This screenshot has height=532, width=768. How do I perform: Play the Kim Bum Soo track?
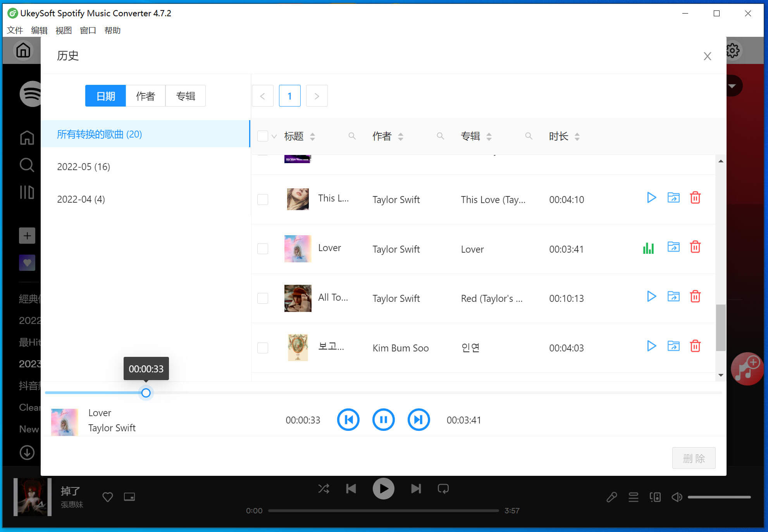651,346
